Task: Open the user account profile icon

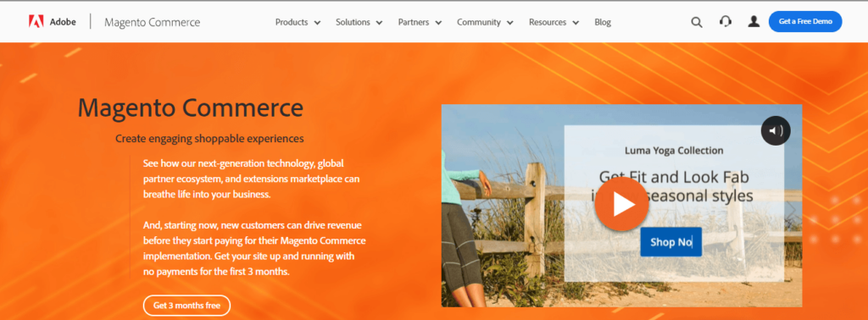Action: 754,21
